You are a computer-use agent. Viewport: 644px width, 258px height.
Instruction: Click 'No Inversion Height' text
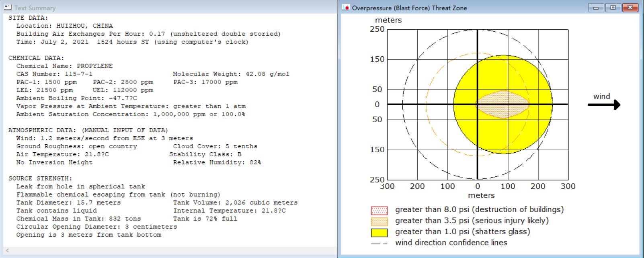click(x=54, y=162)
